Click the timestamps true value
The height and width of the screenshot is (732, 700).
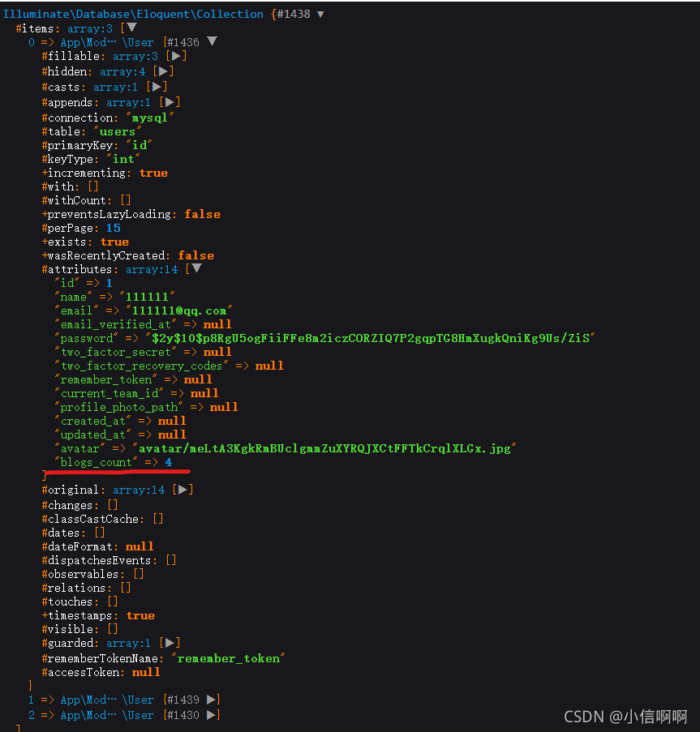[x=140, y=616]
